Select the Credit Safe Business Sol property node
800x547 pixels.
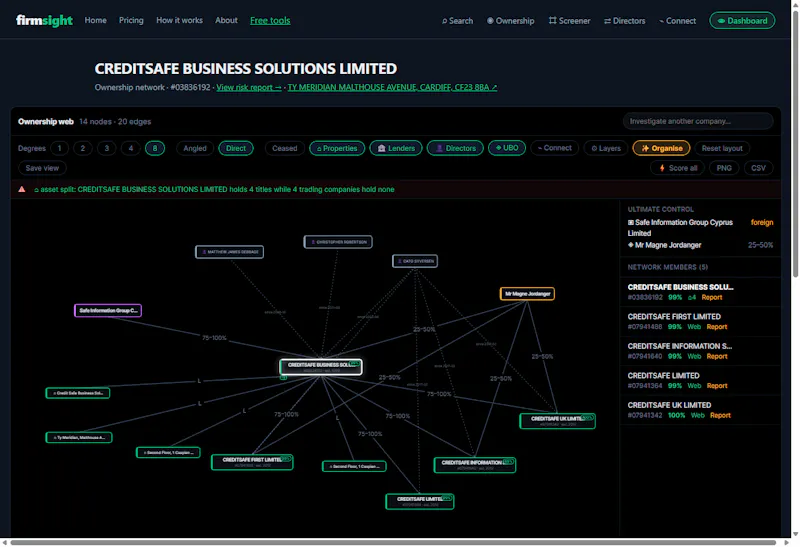tap(78, 393)
